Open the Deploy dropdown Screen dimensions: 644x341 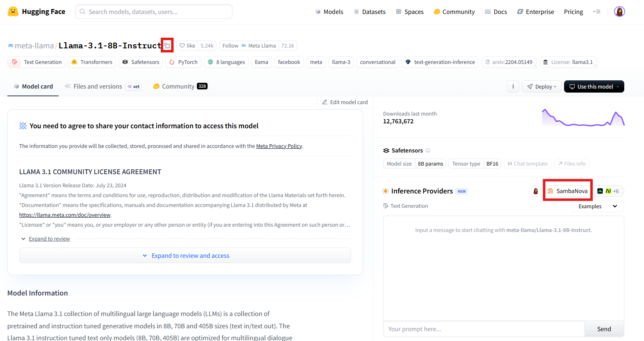[x=541, y=86]
